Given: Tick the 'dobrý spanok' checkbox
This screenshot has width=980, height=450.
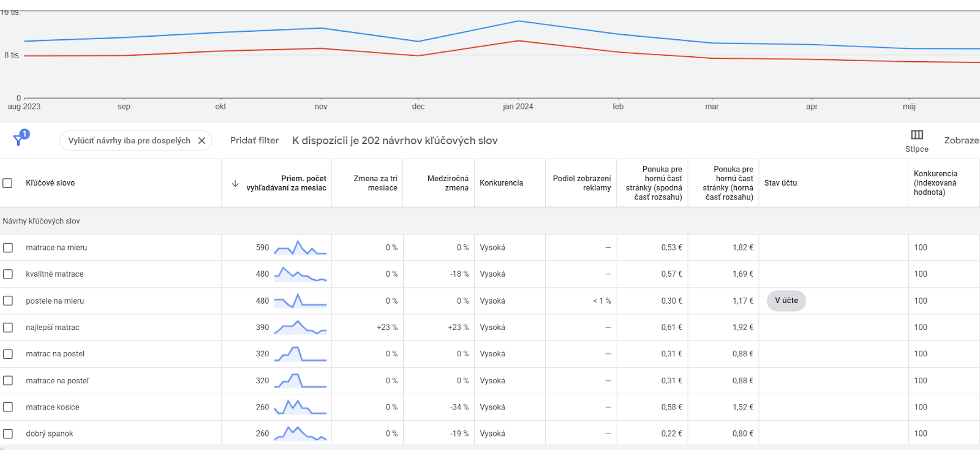Looking at the screenshot, I should click(8, 434).
